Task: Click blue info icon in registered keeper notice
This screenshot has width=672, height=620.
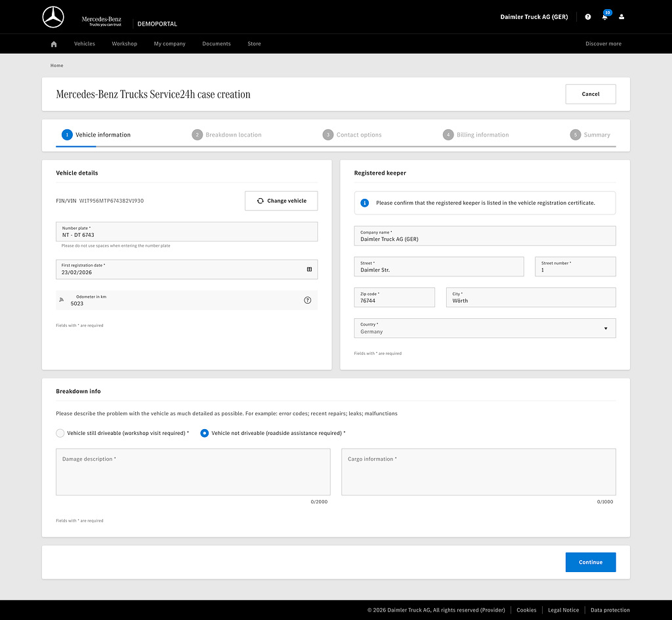Action: click(x=364, y=203)
